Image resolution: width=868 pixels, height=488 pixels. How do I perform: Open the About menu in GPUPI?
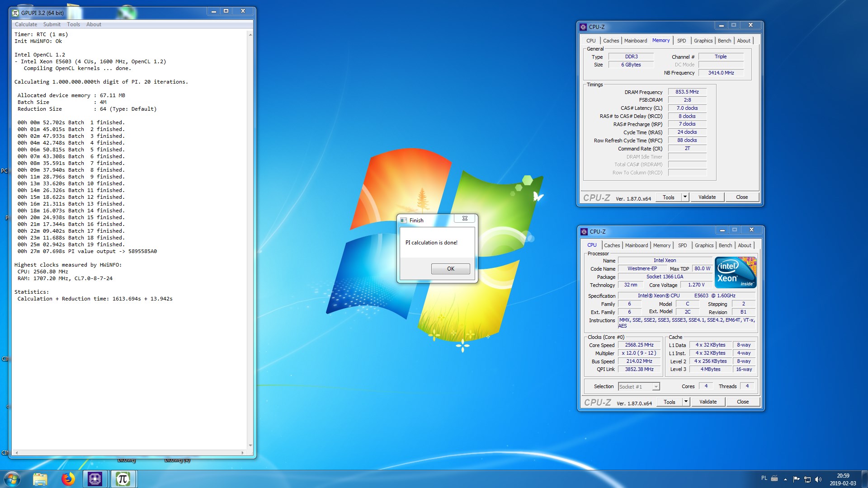(x=94, y=24)
